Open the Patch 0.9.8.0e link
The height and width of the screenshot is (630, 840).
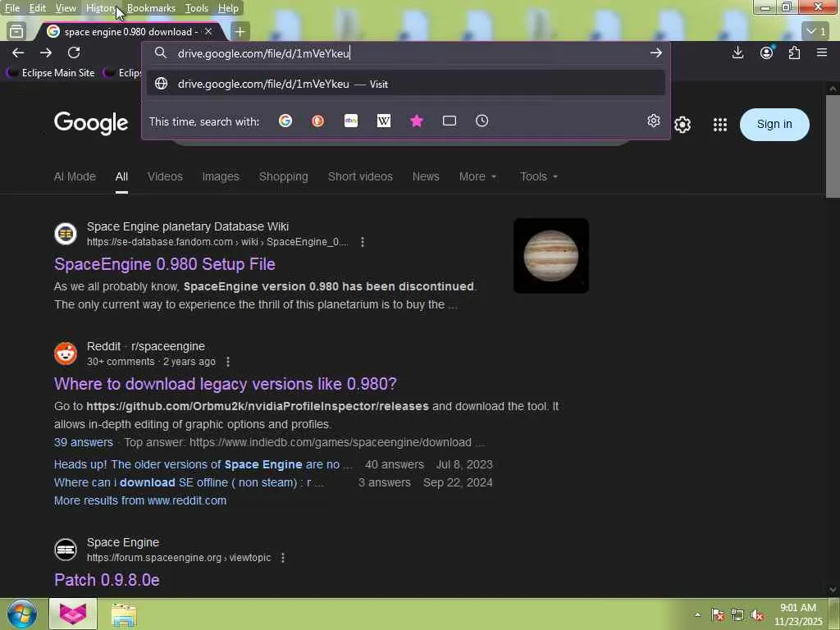pos(107,580)
